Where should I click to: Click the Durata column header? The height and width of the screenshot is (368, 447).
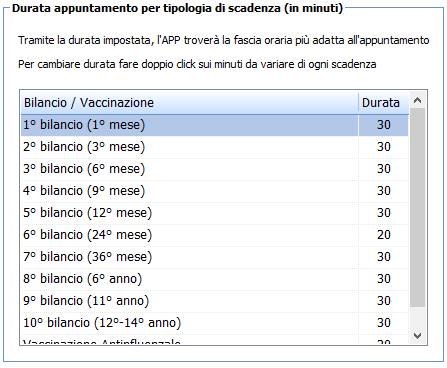(x=383, y=103)
